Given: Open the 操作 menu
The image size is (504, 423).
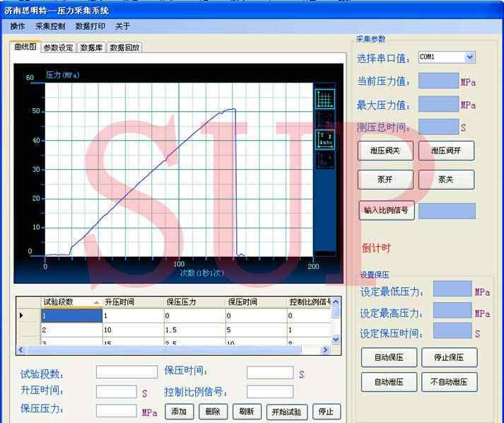Looking at the screenshot, I should click(x=18, y=26).
